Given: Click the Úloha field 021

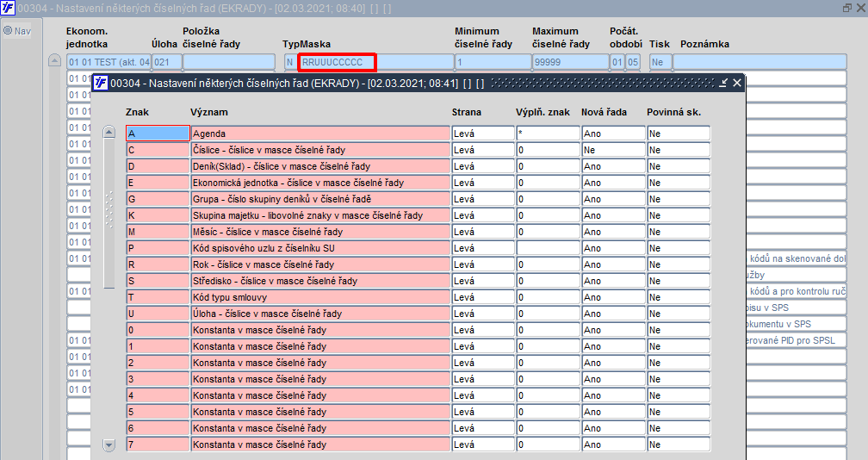Looking at the screenshot, I should [167, 62].
